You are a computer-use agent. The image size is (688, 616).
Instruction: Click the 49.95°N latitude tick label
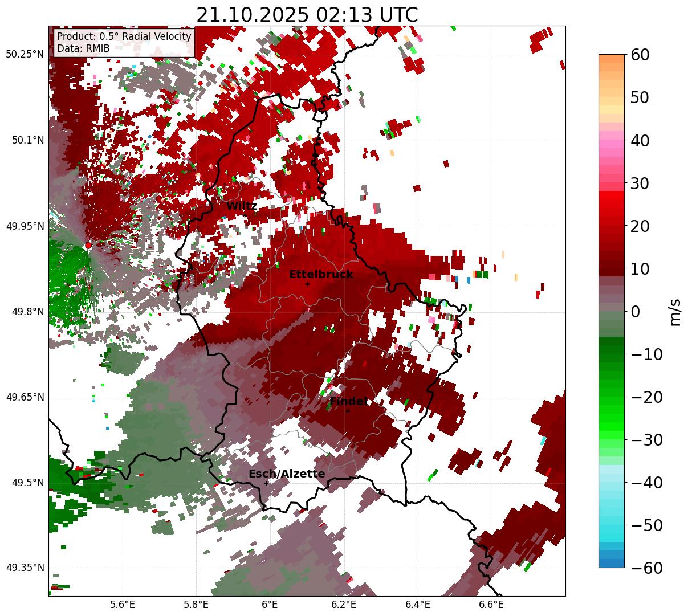[x=25, y=226]
